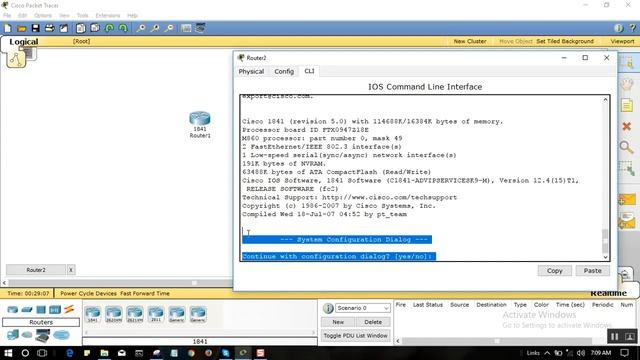
Task: Choose the Hubs device category icon
Action: tap(41, 310)
